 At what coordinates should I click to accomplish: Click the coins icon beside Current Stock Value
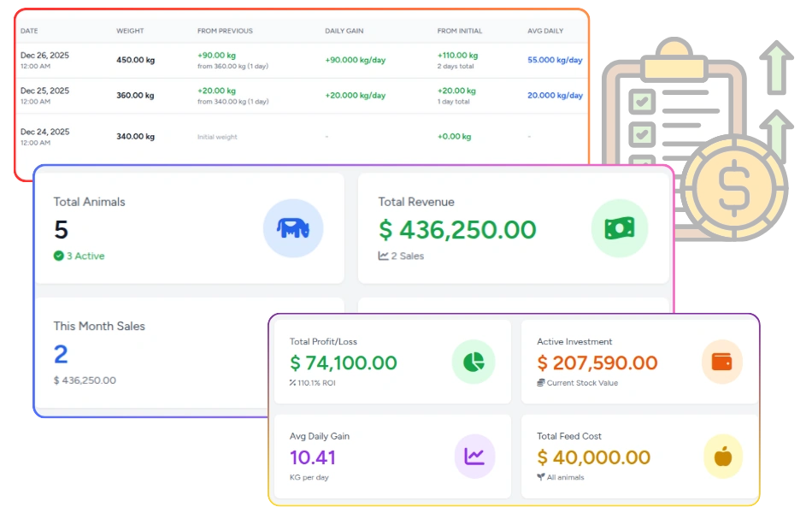[541, 383]
